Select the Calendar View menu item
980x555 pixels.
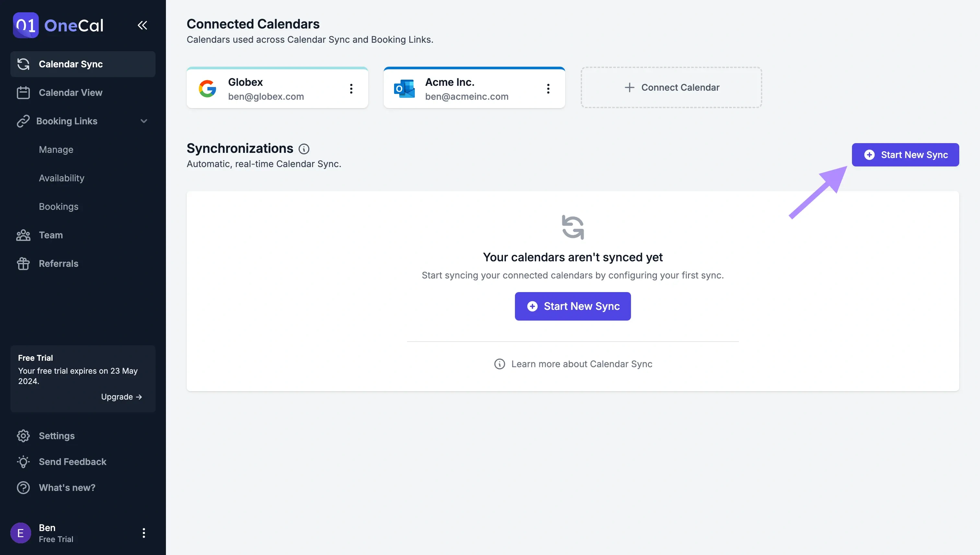[70, 93]
